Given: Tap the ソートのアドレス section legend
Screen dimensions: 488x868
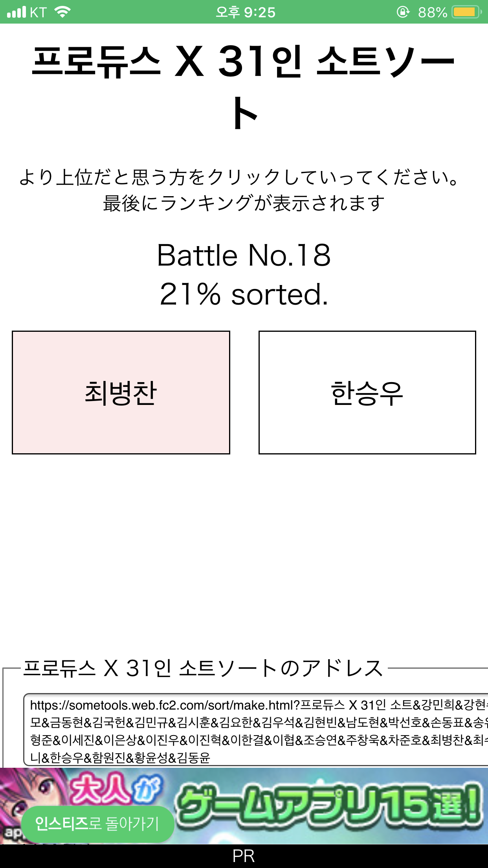Looking at the screenshot, I should 203,668.
